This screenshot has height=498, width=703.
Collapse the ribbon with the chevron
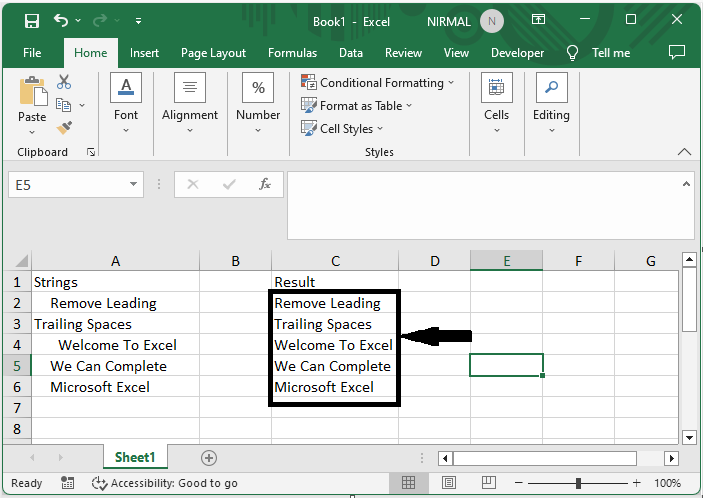684,152
